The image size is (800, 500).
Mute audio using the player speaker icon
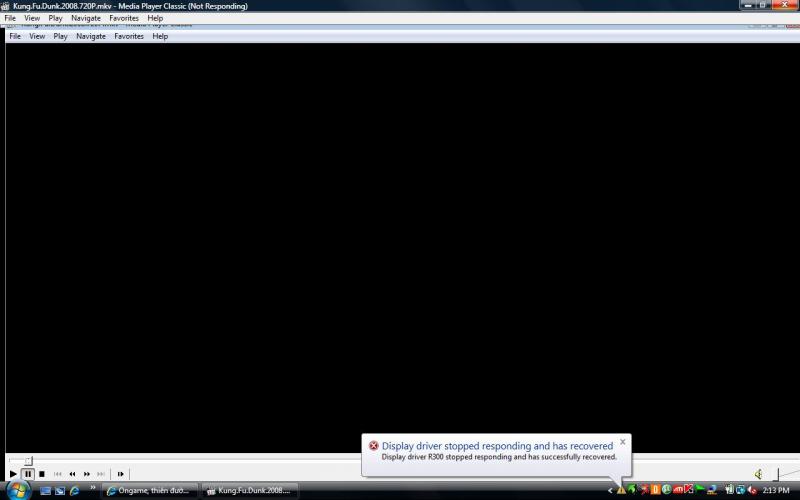[x=759, y=474]
